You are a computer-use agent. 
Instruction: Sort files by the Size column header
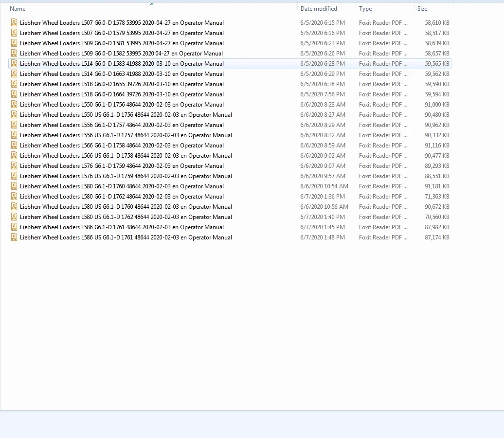[x=422, y=9]
